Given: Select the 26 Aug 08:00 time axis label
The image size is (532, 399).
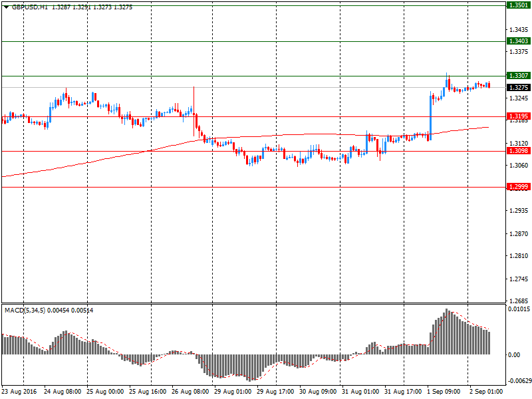Looking at the screenshot, I should point(190,392).
